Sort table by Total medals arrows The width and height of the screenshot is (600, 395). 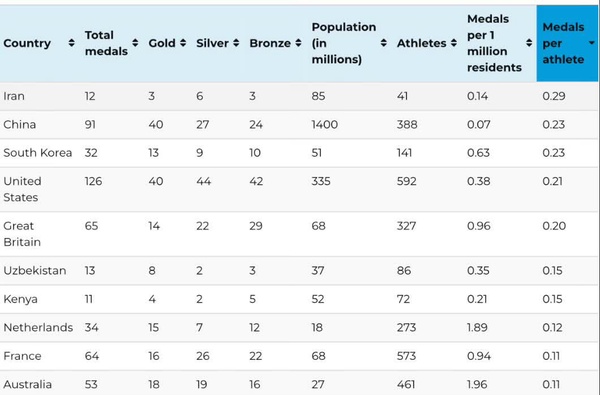click(x=135, y=43)
